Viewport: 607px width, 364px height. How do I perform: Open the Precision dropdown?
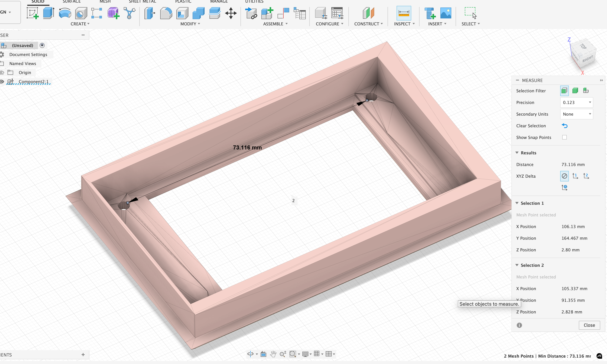576,102
